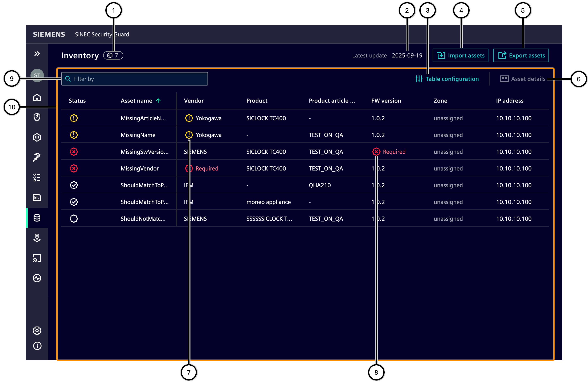Sort by Asset name column header

pyautogui.click(x=137, y=101)
